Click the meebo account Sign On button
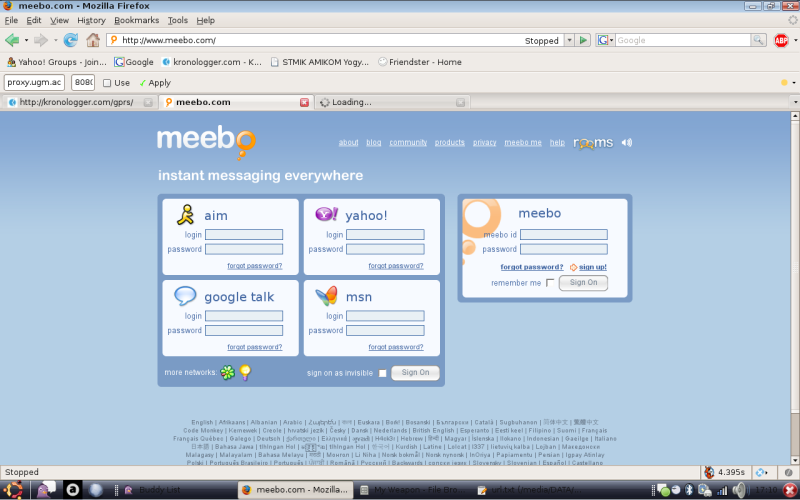800x500 pixels. pos(583,283)
